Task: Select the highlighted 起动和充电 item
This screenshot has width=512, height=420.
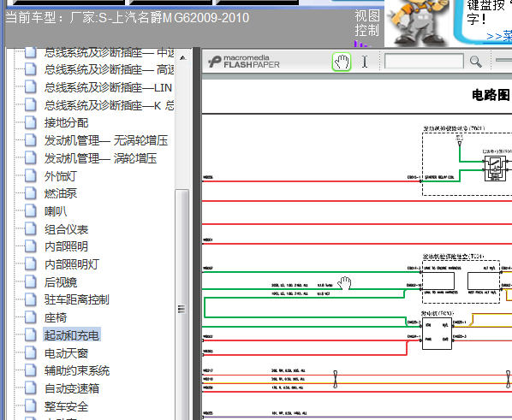Action: [x=72, y=335]
